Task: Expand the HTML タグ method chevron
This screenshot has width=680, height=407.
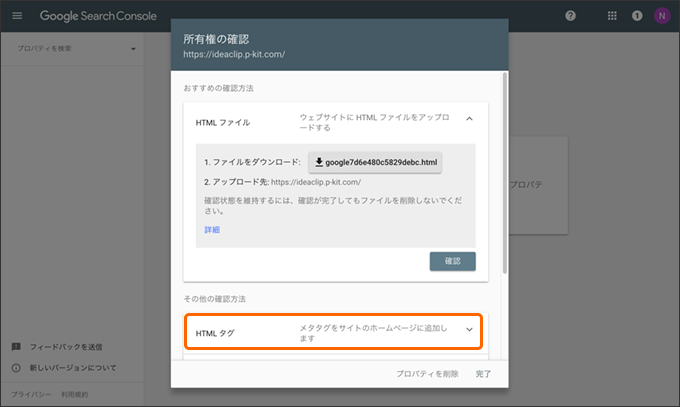Action: [x=469, y=329]
